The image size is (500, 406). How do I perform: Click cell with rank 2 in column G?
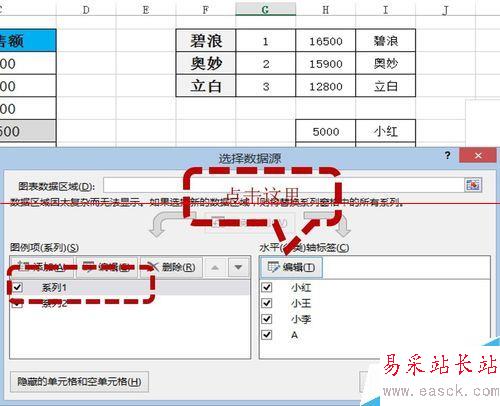click(x=265, y=63)
